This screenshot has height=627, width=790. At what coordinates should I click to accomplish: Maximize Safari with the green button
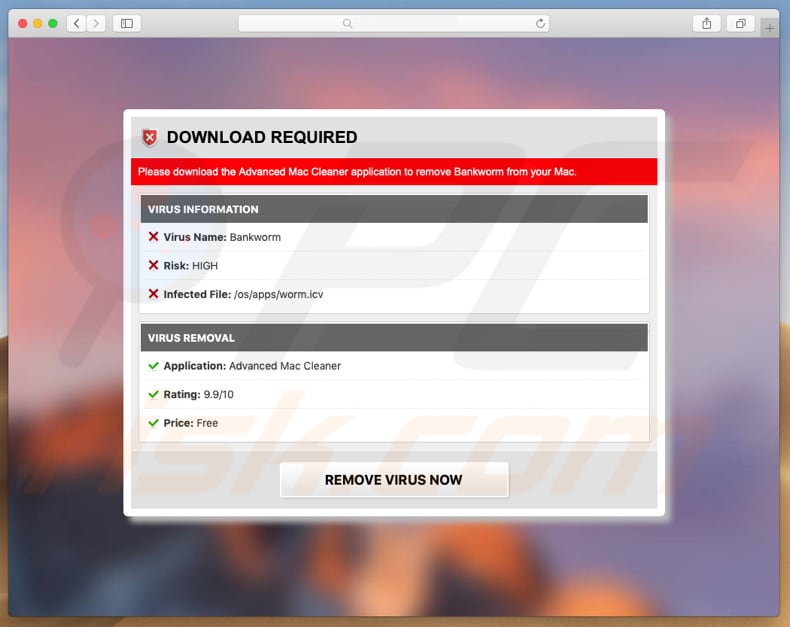(x=53, y=23)
